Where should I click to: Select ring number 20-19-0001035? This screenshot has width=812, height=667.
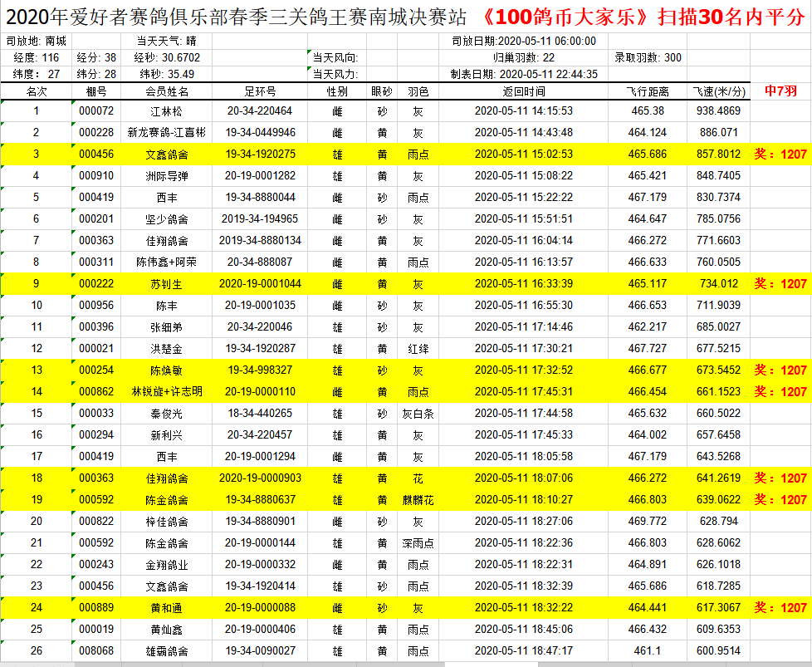[x=260, y=305]
